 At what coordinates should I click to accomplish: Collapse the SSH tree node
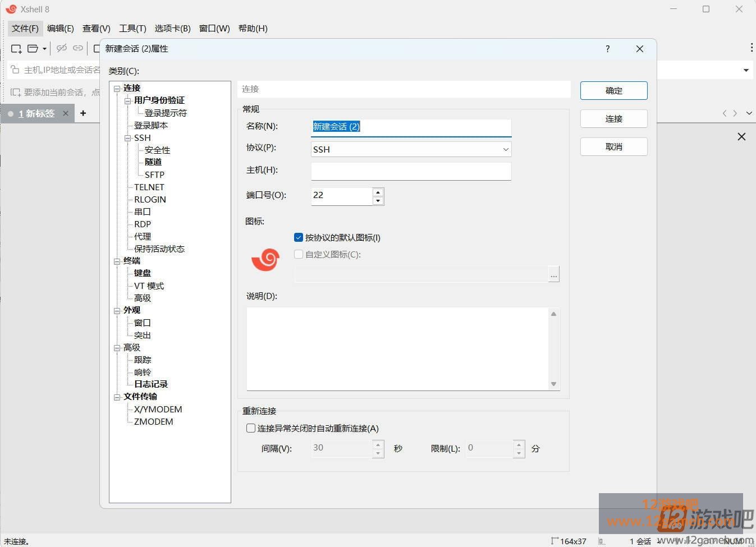[127, 137]
